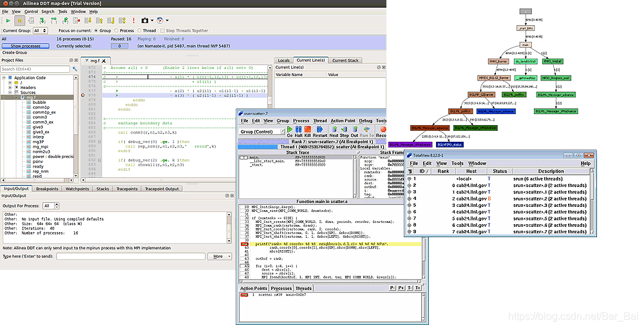Switch to the Locals tab
644x328 pixels.
(x=283, y=61)
